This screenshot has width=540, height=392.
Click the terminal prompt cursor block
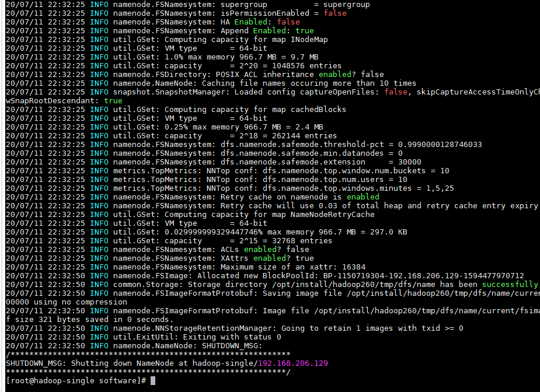tap(152, 380)
